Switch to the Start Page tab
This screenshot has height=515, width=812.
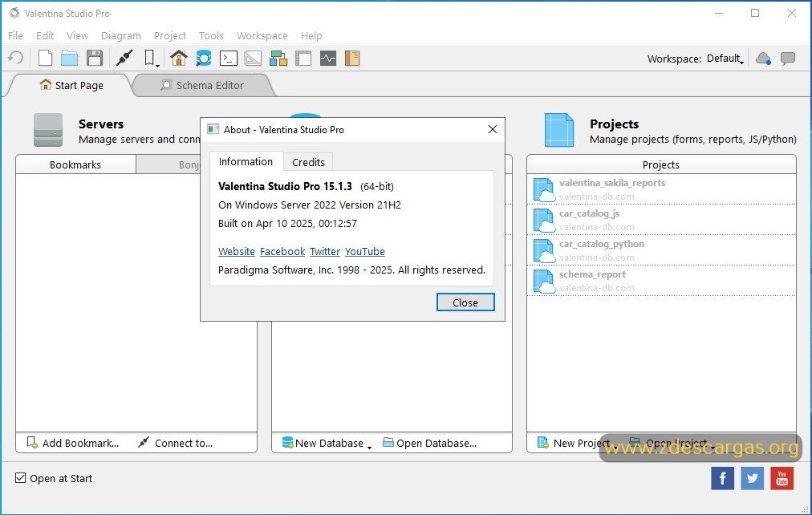(x=71, y=85)
